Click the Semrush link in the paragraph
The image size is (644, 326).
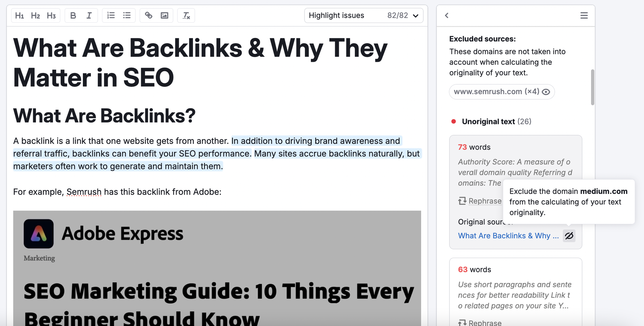(84, 192)
